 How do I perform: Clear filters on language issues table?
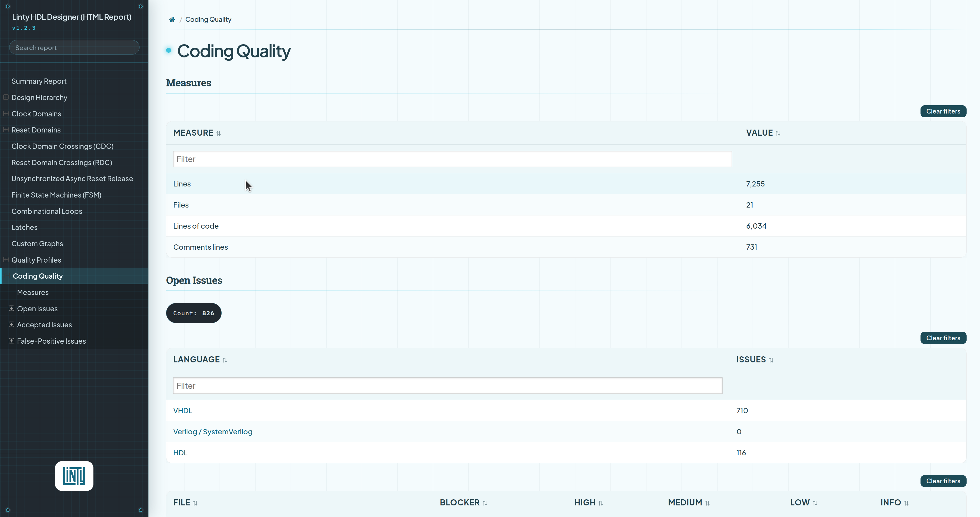[x=943, y=338]
